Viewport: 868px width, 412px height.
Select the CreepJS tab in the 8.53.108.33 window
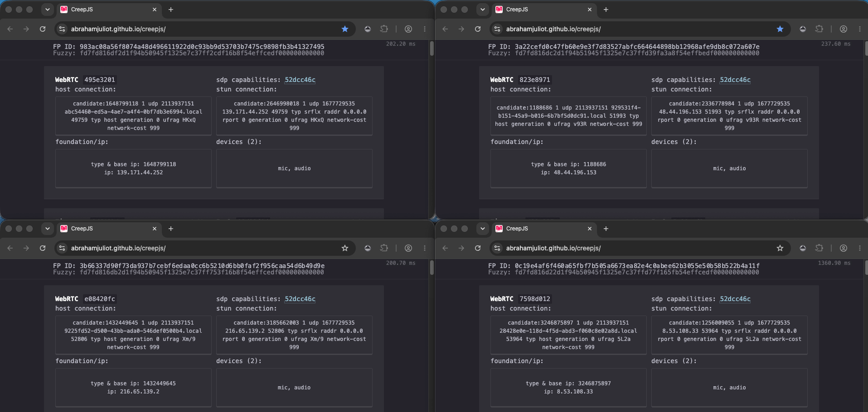[544, 229]
